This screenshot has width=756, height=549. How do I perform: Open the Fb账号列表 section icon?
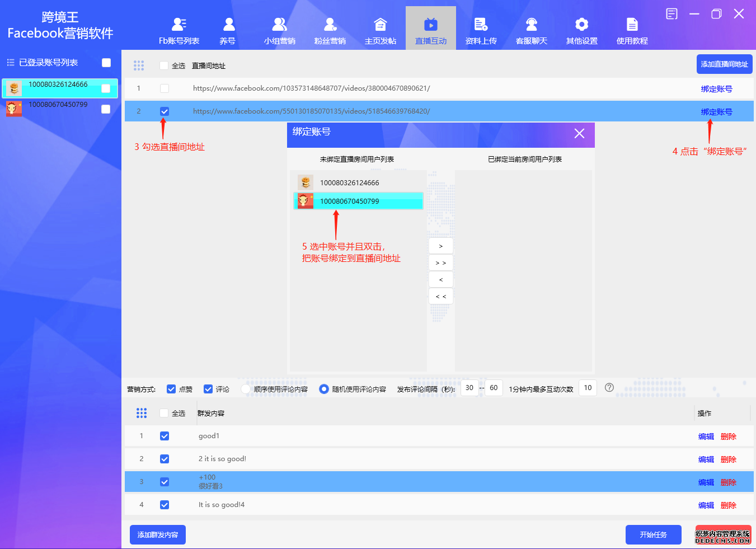click(178, 25)
